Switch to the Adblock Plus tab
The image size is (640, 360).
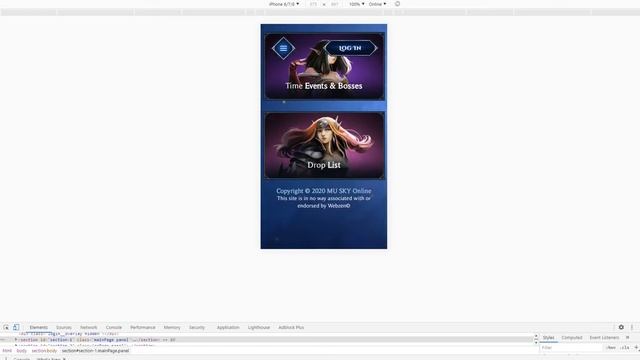[x=291, y=327]
